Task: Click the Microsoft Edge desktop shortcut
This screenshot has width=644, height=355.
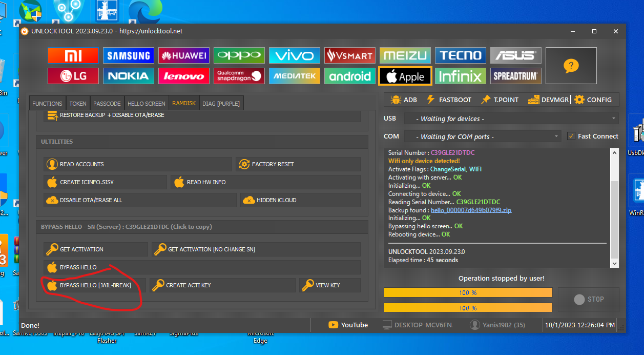Action: [260, 337]
